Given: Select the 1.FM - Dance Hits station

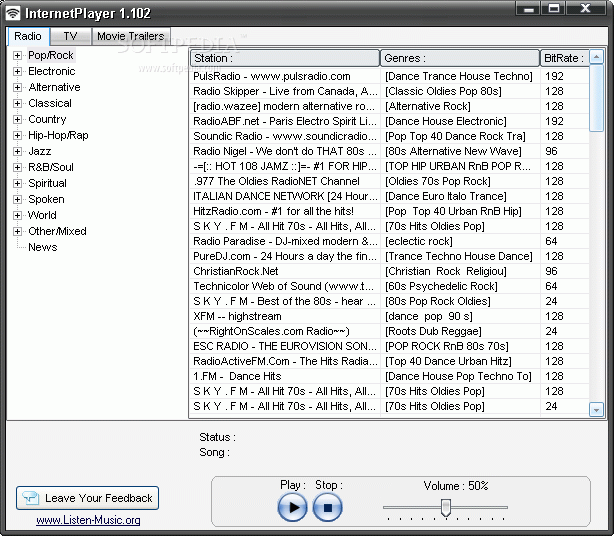Looking at the screenshot, I should pyautogui.click(x=390, y=376).
